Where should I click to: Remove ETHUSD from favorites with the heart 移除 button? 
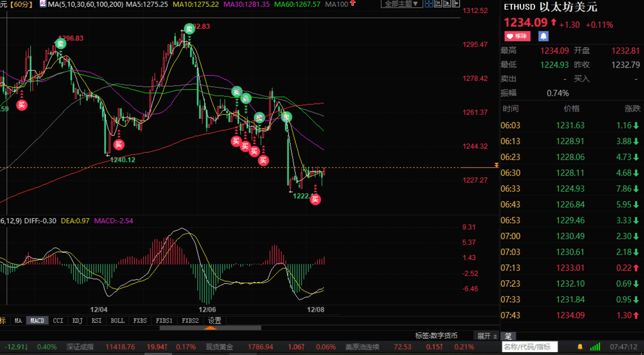(x=517, y=36)
